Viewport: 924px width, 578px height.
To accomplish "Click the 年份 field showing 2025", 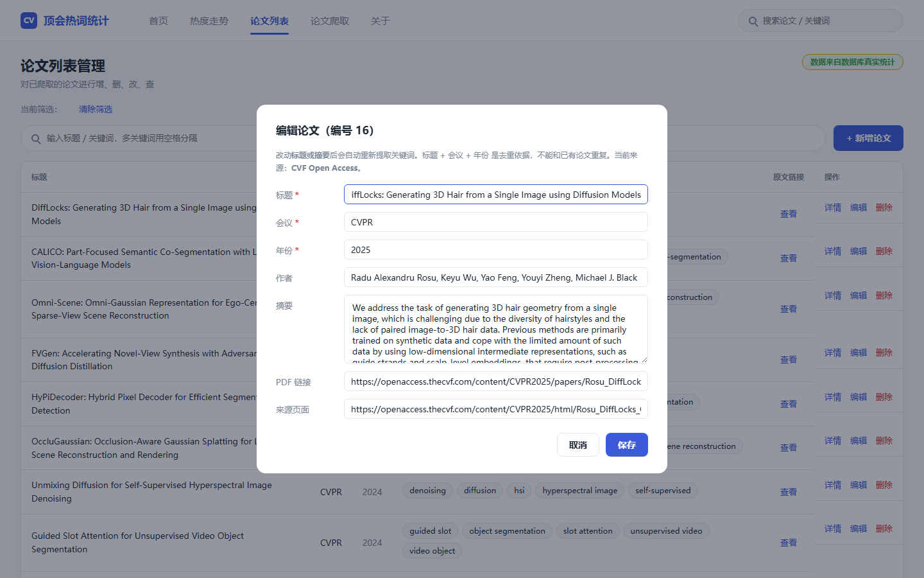I will pos(496,250).
